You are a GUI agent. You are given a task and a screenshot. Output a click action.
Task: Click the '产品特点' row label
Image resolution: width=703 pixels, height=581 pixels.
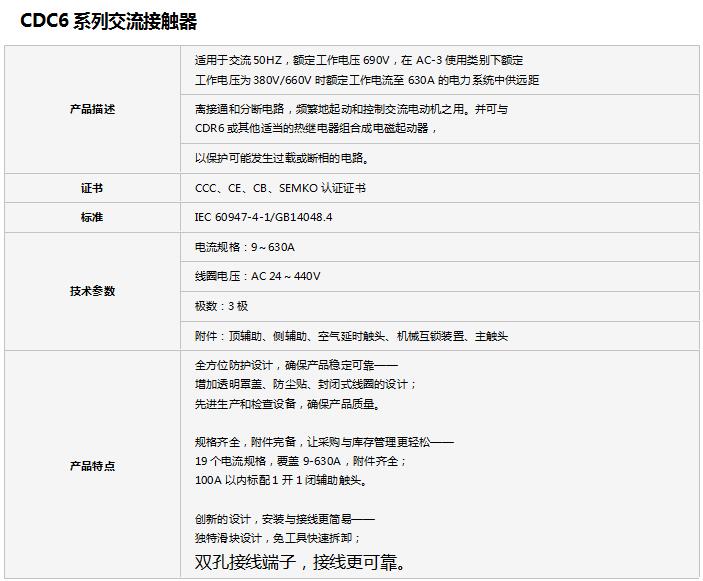92,465
